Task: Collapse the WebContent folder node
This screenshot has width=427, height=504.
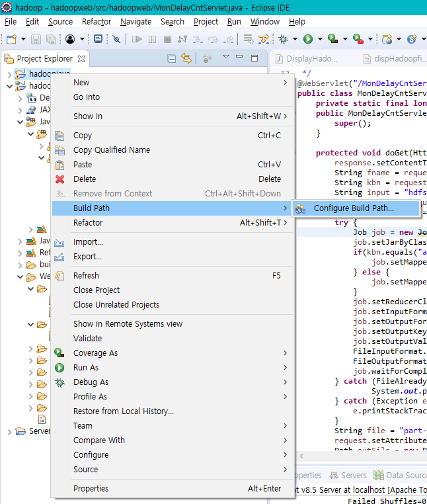Action: tap(20, 276)
